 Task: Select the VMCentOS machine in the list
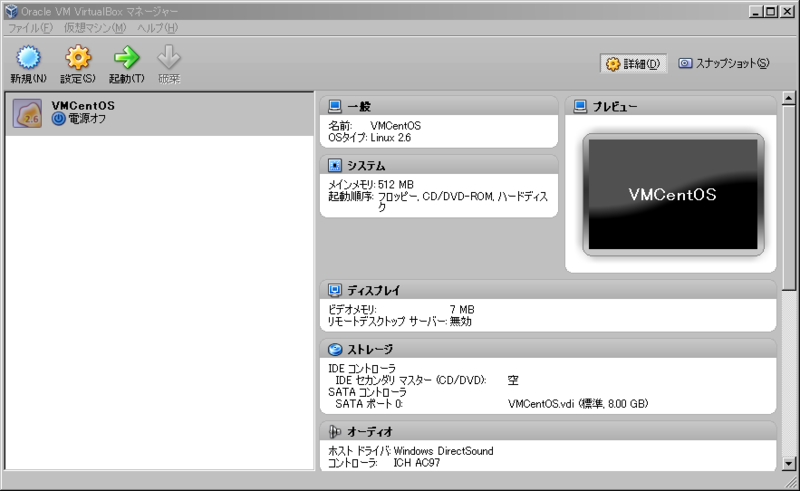coord(159,114)
